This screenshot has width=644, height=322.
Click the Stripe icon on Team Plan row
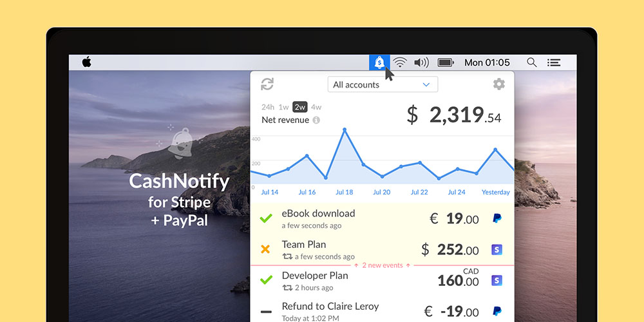497,249
